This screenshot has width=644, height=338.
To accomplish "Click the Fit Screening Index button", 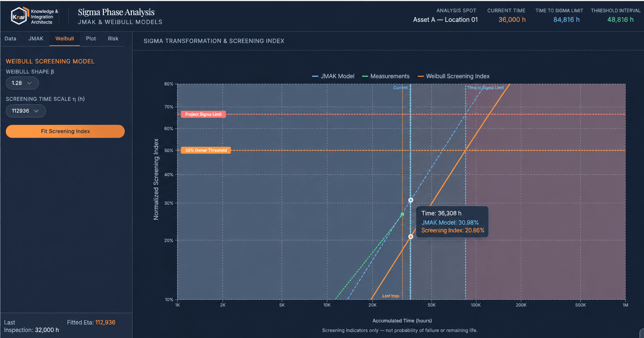I will [x=65, y=131].
